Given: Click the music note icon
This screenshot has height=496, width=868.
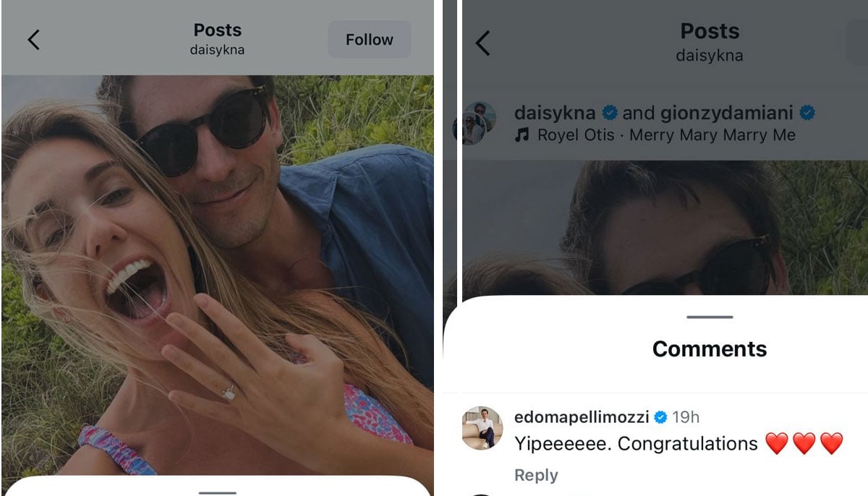Looking at the screenshot, I should coord(522,135).
